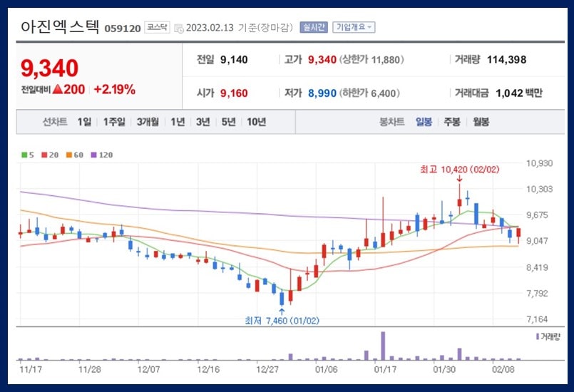Viewport: 574px width, 392px height.
Task: Click the 최고 10,420 (02/02) marker
Action: point(460,170)
